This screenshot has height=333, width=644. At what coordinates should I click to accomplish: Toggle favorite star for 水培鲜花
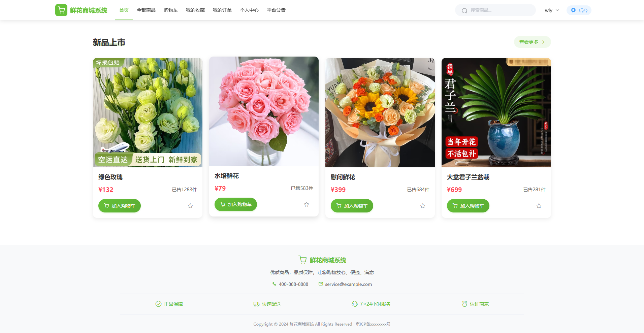[x=307, y=204]
